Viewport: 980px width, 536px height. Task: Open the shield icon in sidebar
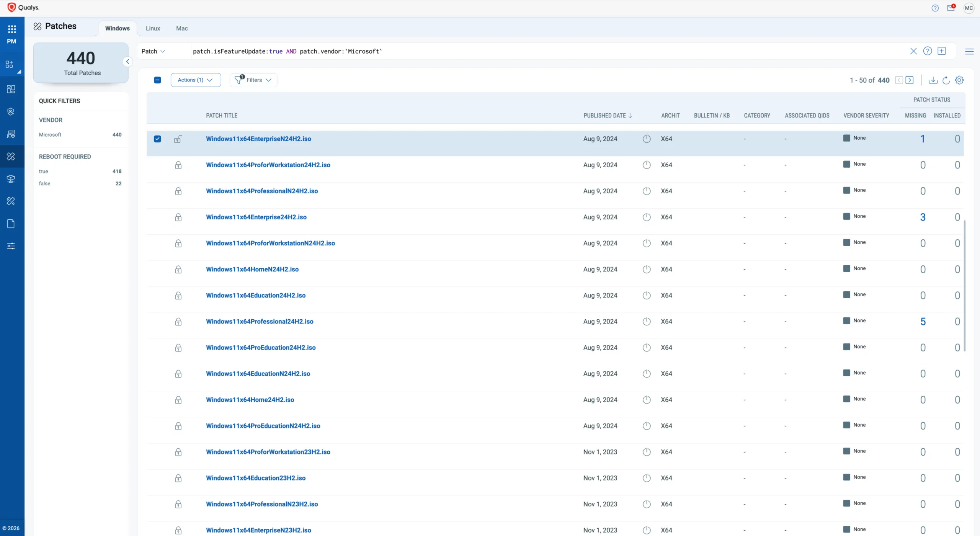(x=11, y=111)
